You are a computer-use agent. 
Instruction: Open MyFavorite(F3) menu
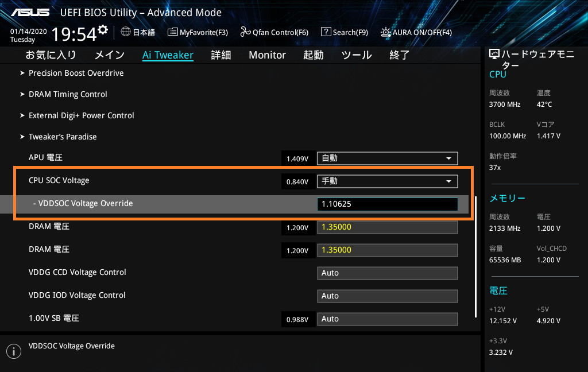click(x=204, y=32)
